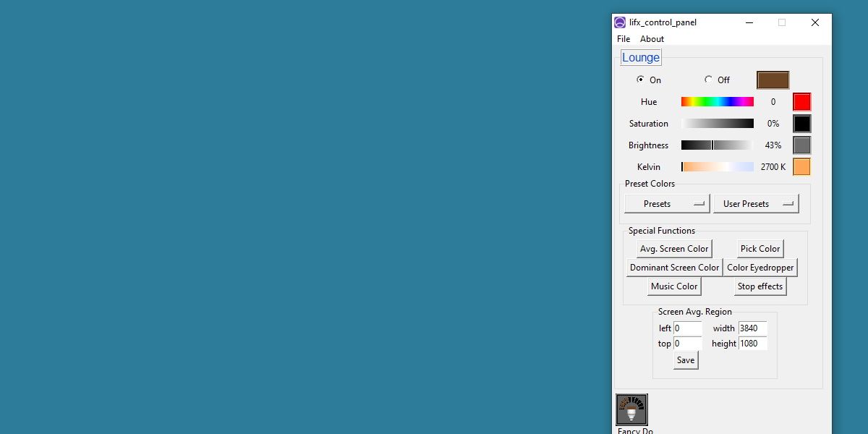Click the lifx_control_panel app icon in title bar

pos(620,22)
